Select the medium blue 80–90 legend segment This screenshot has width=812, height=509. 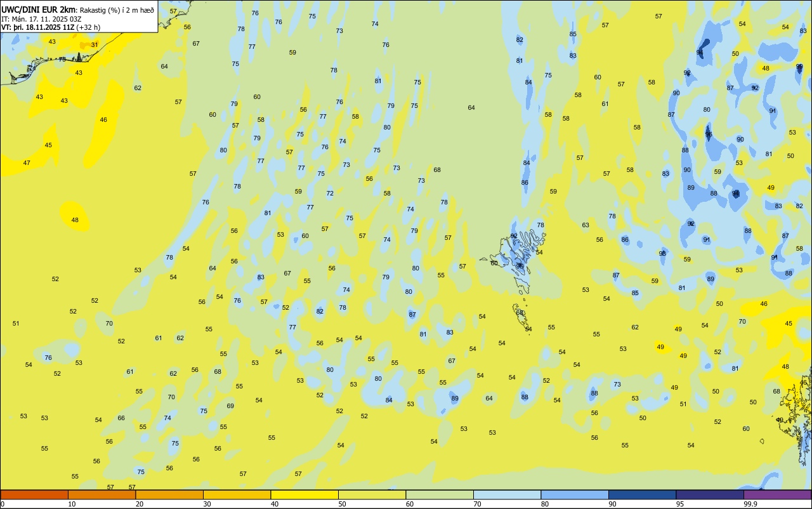coord(575,494)
